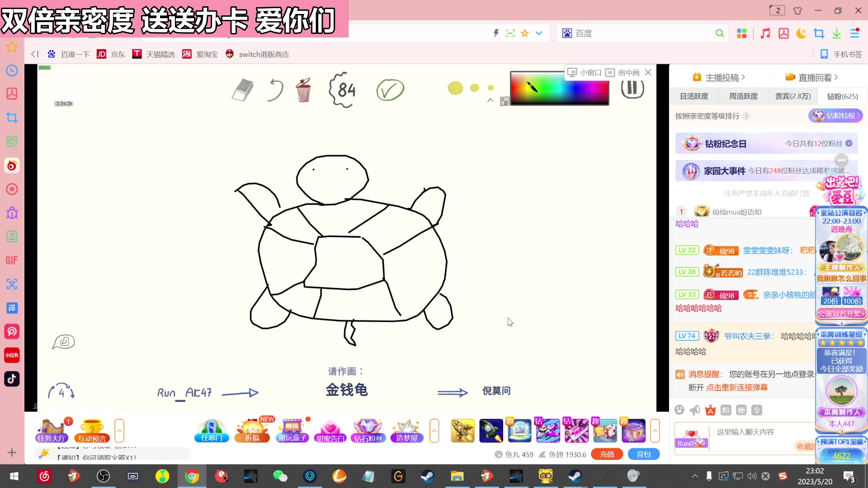Collapse the color picker with the chevron

[x=490, y=101]
